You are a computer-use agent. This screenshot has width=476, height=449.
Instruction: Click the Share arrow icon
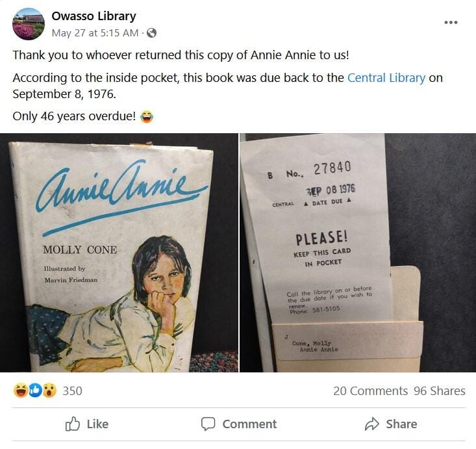372,424
